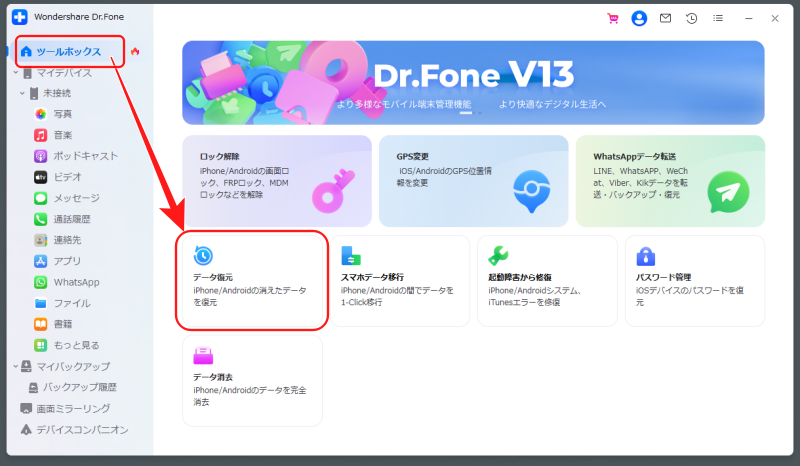The height and width of the screenshot is (466, 800).
Task: Click the banner slide indicator dots
Action: tap(471, 113)
